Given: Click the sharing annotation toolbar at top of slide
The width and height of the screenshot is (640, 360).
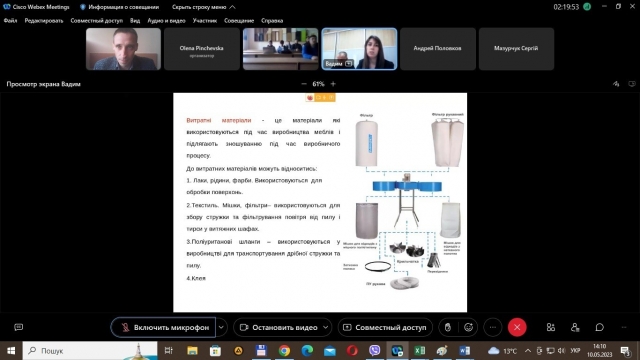Looking at the screenshot, I should point(320,98).
